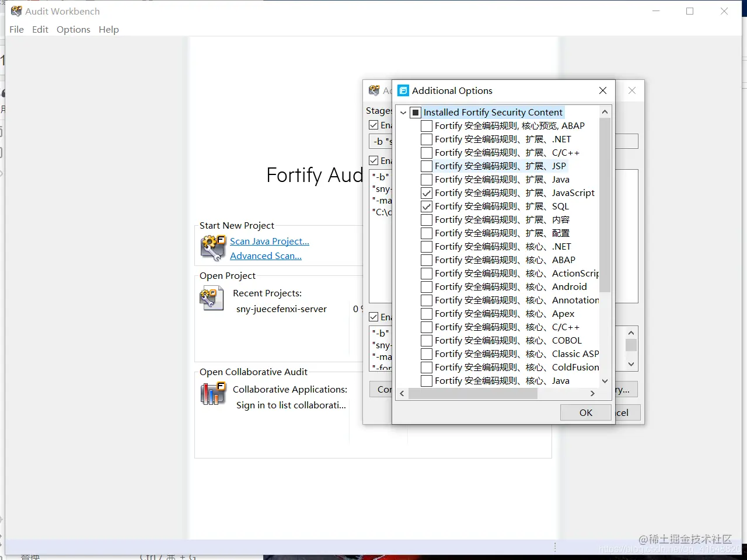Check the 核心、Android rule checkbox
747x560 pixels.
click(427, 286)
